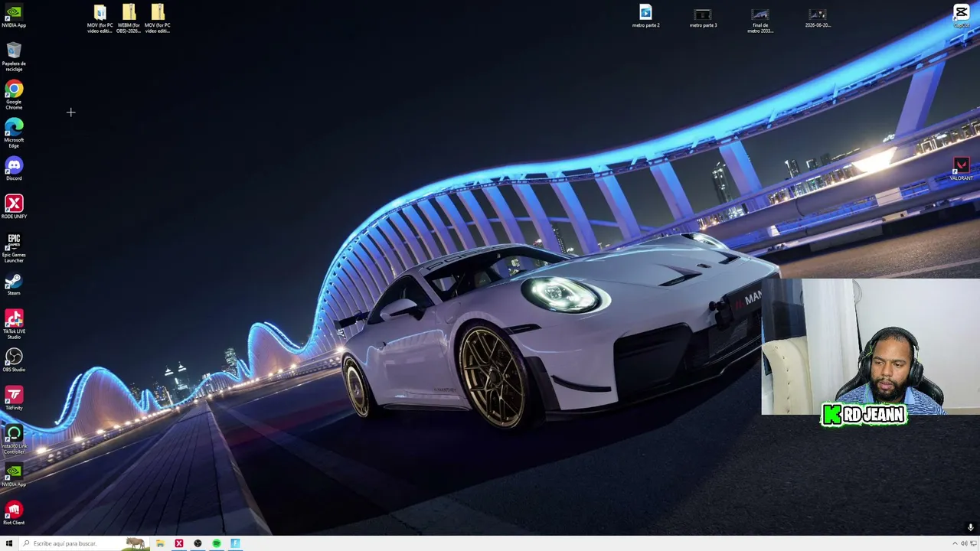980x551 pixels.
Task: Select the VALORANT desktop shortcut
Action: tap(961, 169)
